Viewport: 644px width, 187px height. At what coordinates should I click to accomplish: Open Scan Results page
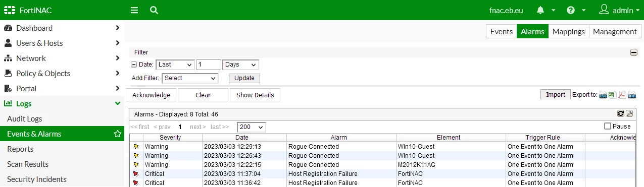(62, 164)
